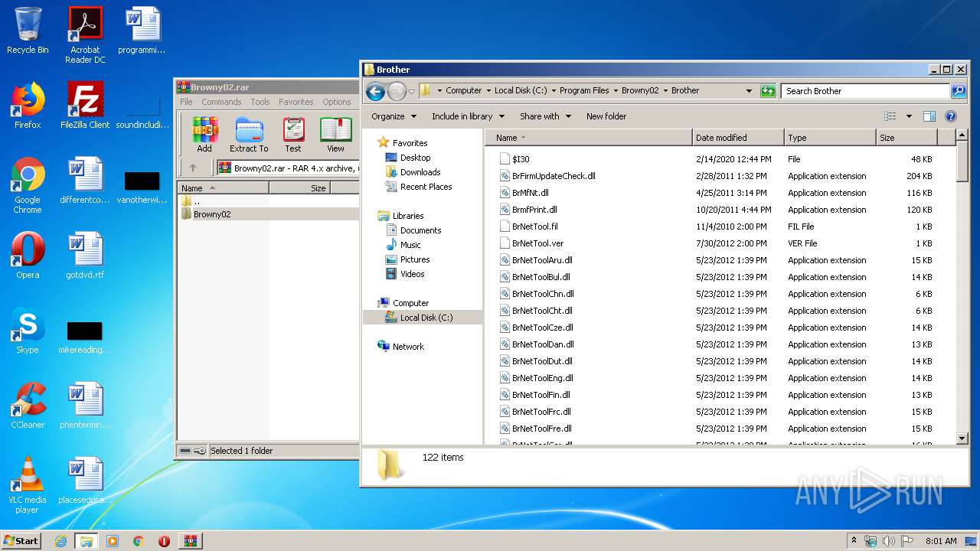Image resolution: width=980 pixels, height=551 pixels.
Task: Select Recent Places in navigation pane
Action: click(426, 187)
